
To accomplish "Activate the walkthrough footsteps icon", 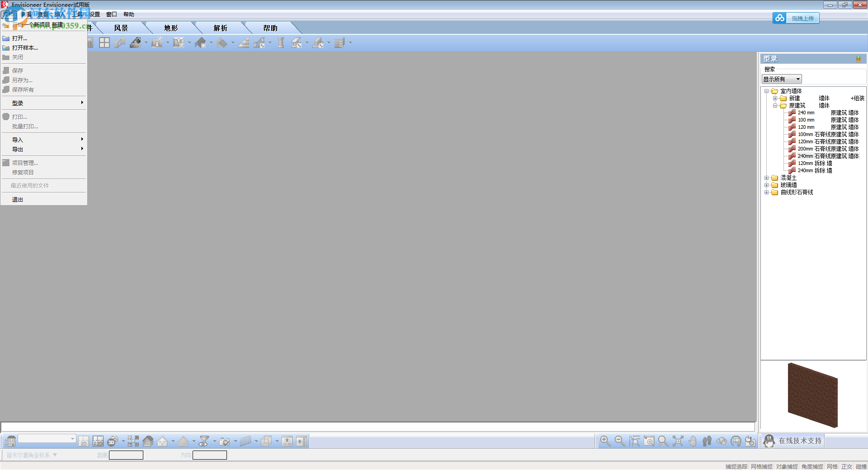I will coord(707,441).
